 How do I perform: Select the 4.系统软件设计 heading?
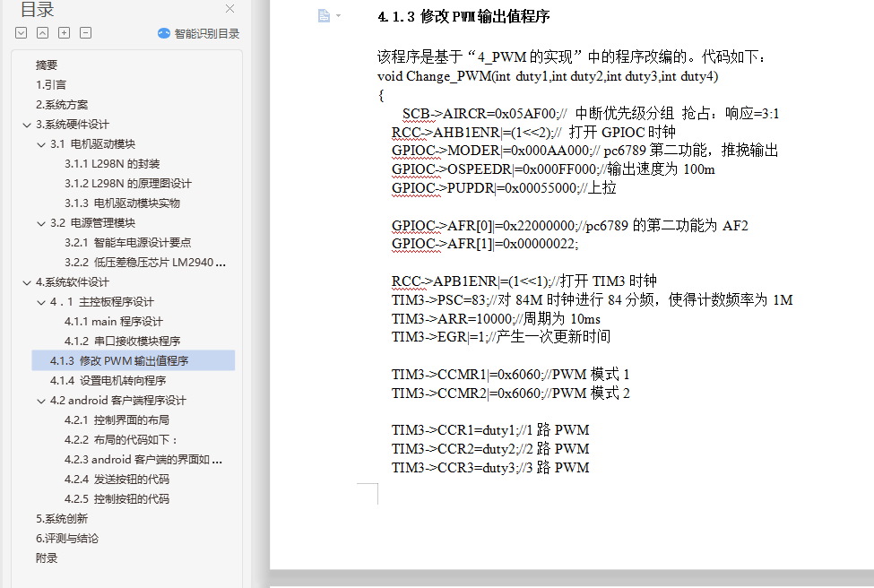point(73,282)
